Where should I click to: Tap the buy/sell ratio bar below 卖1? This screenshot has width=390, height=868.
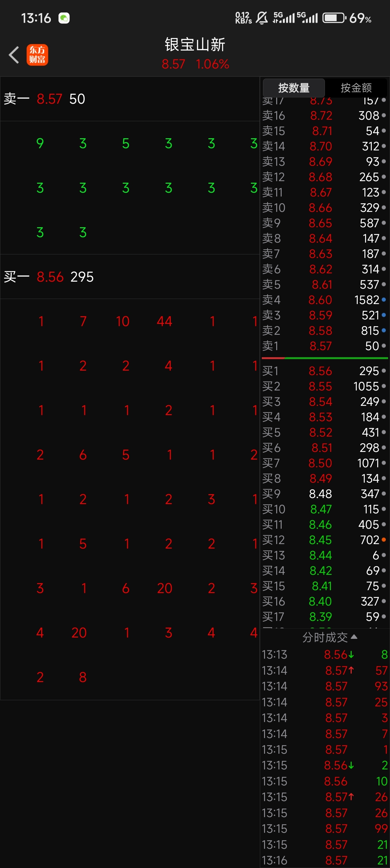coord(325,358)
